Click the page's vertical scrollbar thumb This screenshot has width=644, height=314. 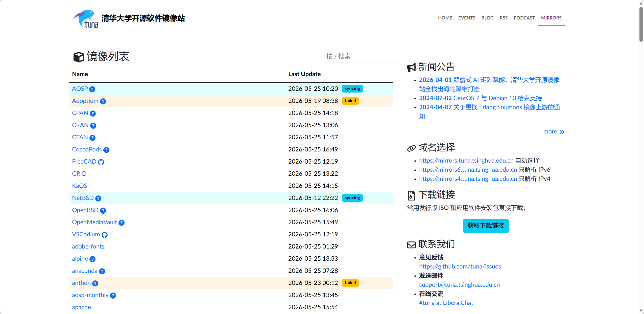[x=641, y=24]
